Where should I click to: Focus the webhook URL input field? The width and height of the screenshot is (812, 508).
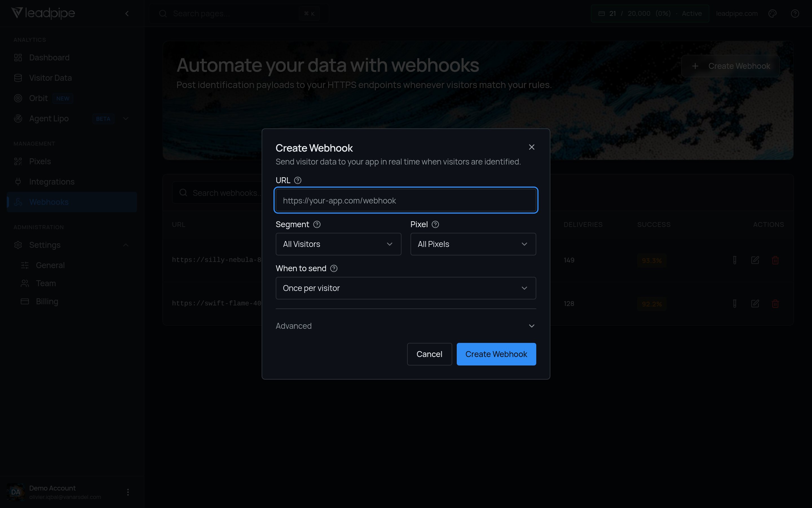click(x=406, y=200)
